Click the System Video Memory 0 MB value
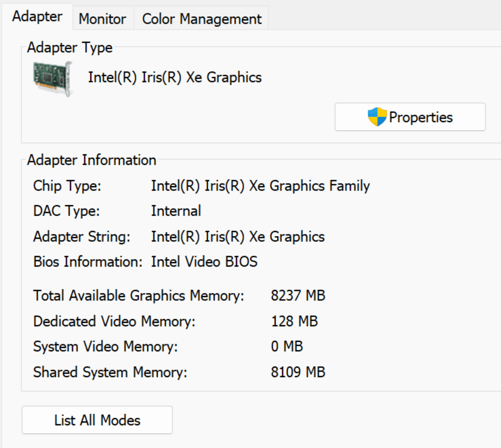501x448 pixels. [x=287, y=347]
